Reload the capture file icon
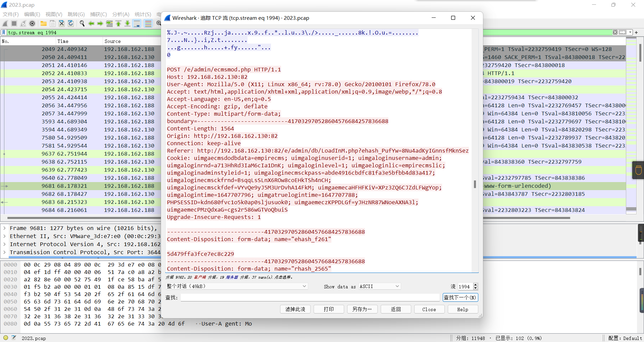The height and width of the screenshot is (342, 644). (71, 23)
